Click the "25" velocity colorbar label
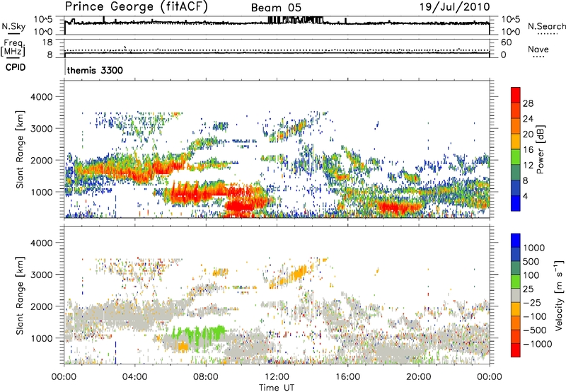Viewport: 566px width, 392px height. [528, 289]
